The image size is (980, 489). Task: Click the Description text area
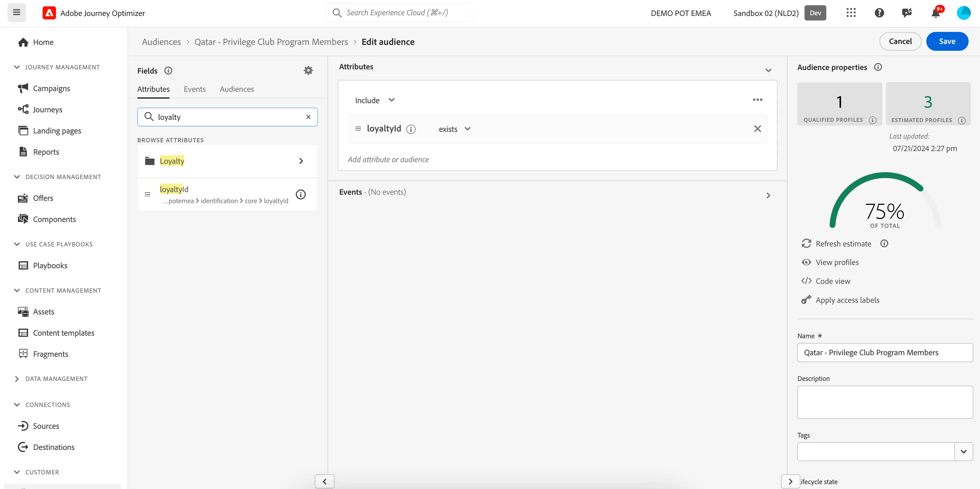[x=885, y=402]
